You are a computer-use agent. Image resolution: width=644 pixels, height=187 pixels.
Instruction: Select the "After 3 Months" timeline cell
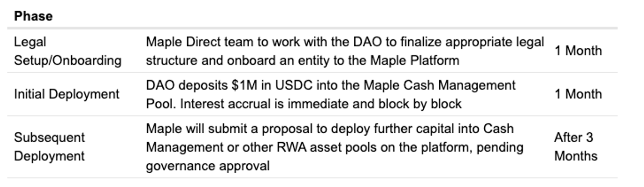575,147
